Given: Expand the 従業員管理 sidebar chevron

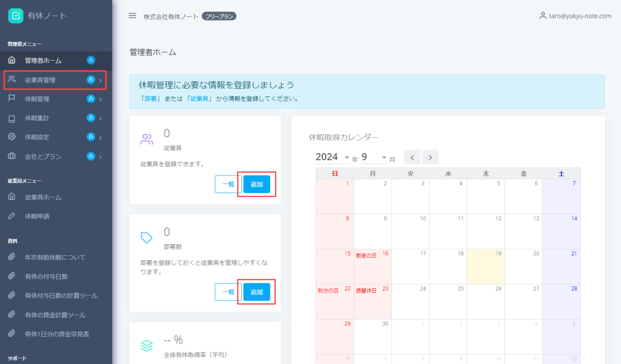Looking at the screenshot, I should [x=100, y=80].
